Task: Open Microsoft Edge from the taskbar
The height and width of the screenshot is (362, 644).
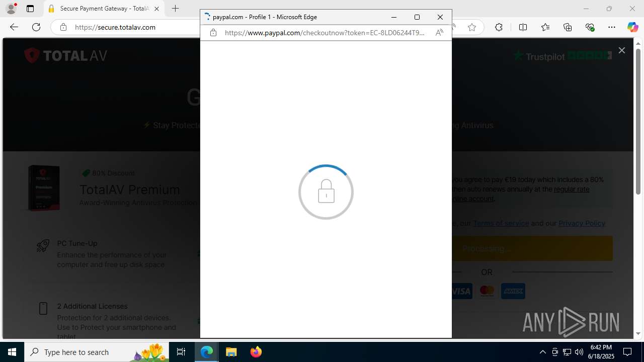Action: [x=207, y=352]
